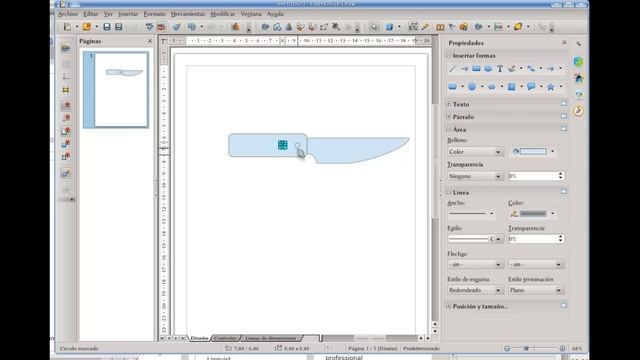Close the Propiedades sidebar
The width and height of the screenshot is (640, 360).
pos(564,42)
